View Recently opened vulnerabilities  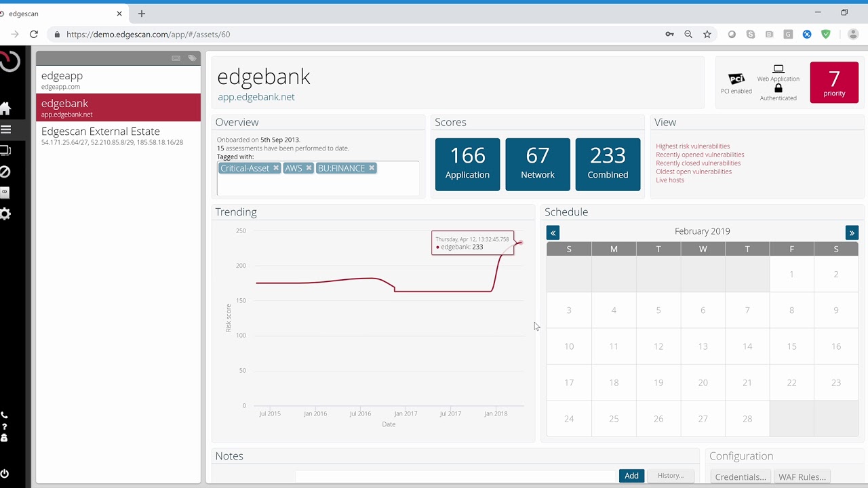tap(700, 155)
